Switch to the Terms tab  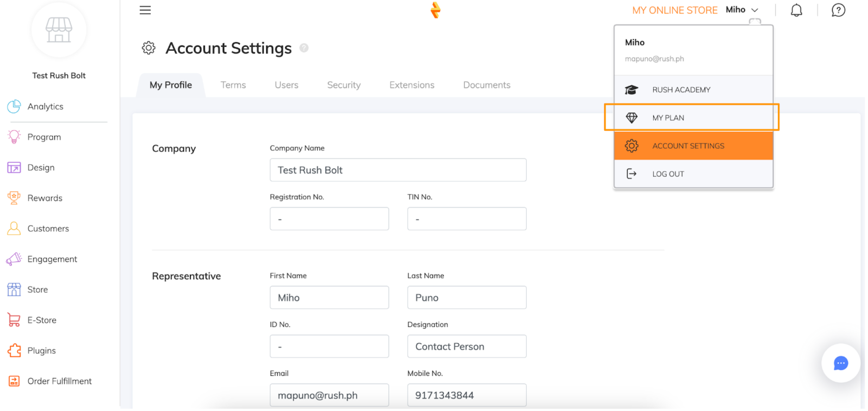click(233, 85)
